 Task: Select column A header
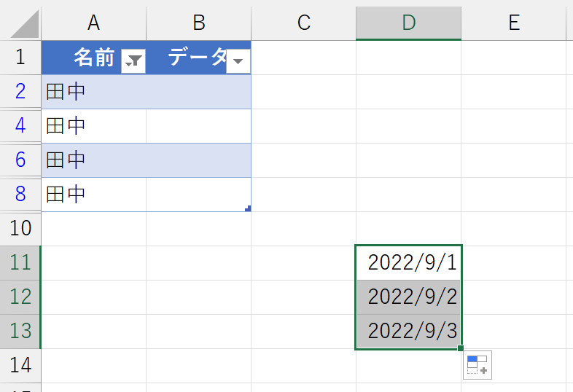93,23
